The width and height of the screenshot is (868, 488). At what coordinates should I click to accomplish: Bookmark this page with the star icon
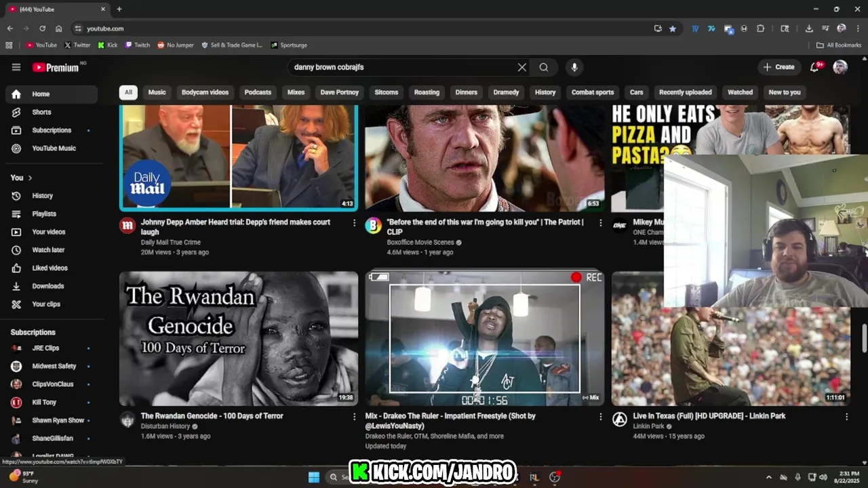(x=673, y=28)
